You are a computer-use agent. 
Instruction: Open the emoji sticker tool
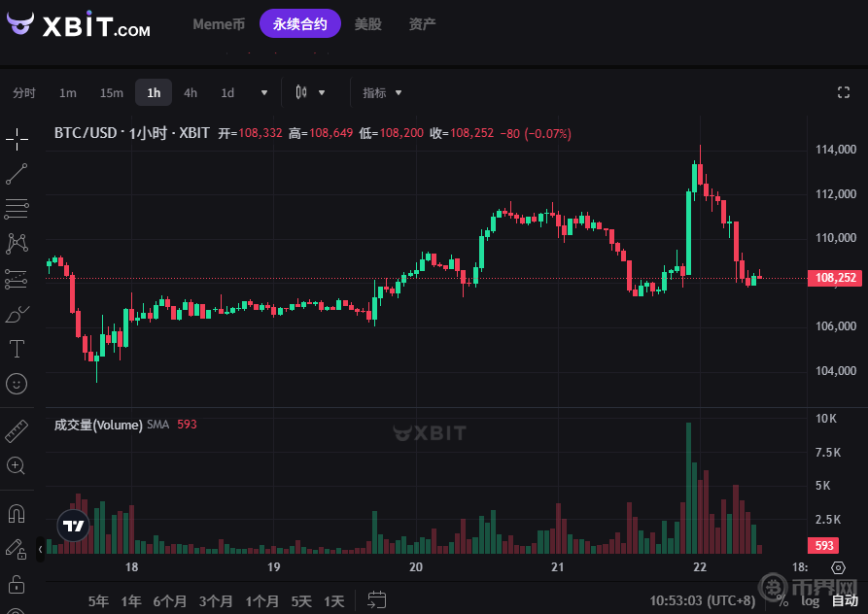(17, 384)
